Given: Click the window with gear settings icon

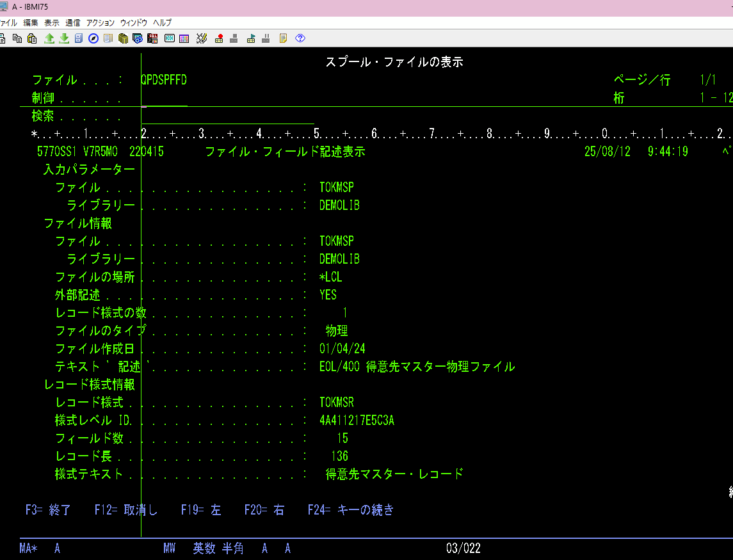Looking at the screenshot, I should click(x=138, y=38).
